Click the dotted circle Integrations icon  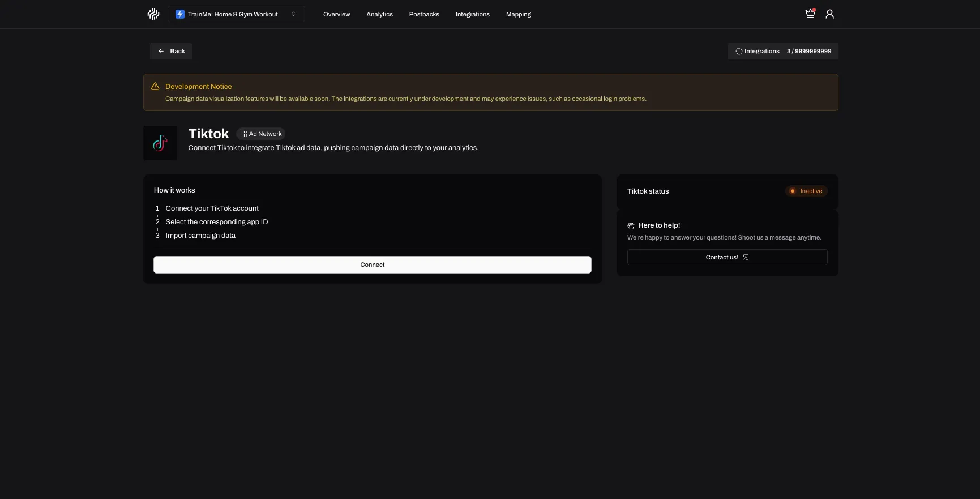[x=739, y=51]
